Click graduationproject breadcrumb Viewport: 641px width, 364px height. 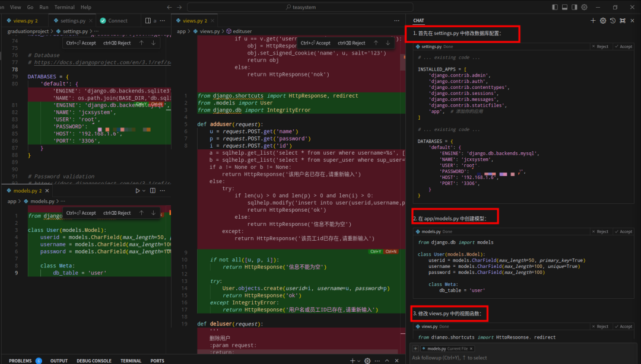(x=28, y=31)
